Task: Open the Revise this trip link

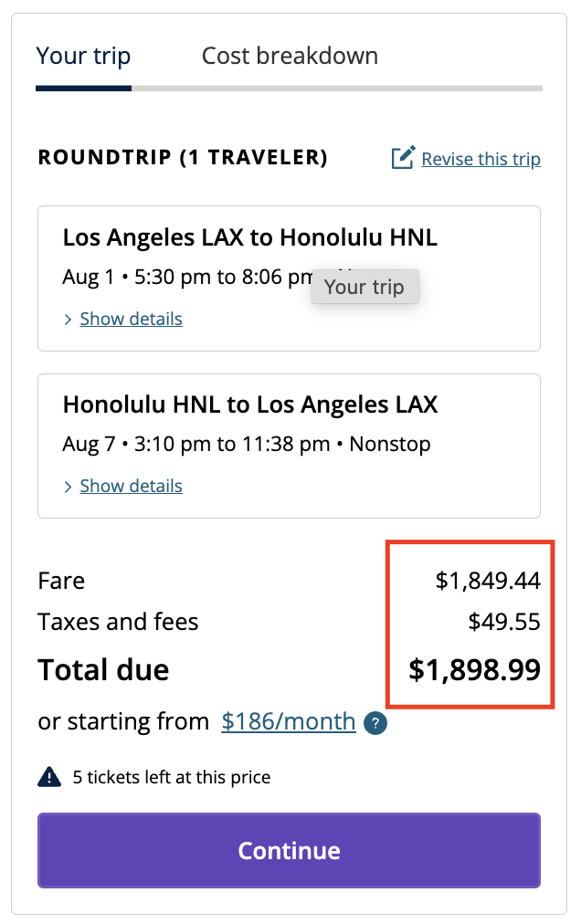Action: [481, 159]
